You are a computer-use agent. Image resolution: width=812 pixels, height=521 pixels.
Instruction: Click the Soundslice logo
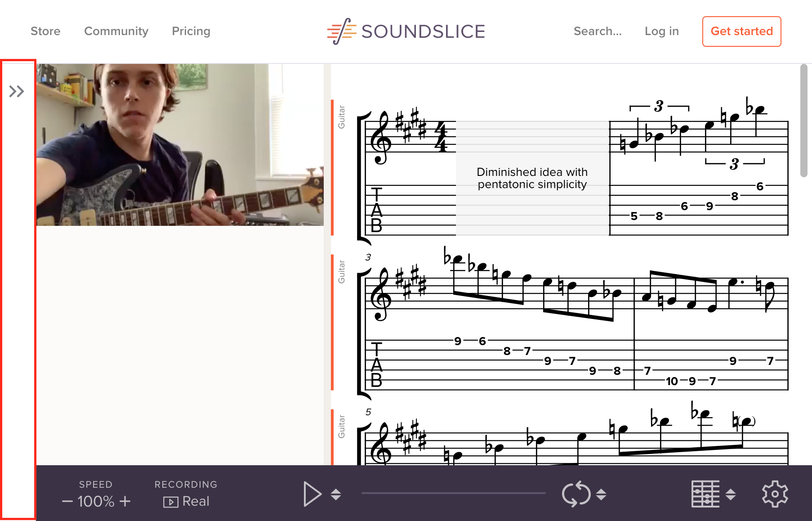405,31
